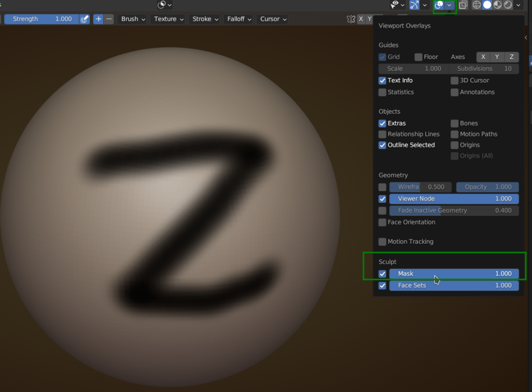This screenshot has width=532, height=392.
Task: Open the shading options dropdown arrow
Action: point(519,5)
